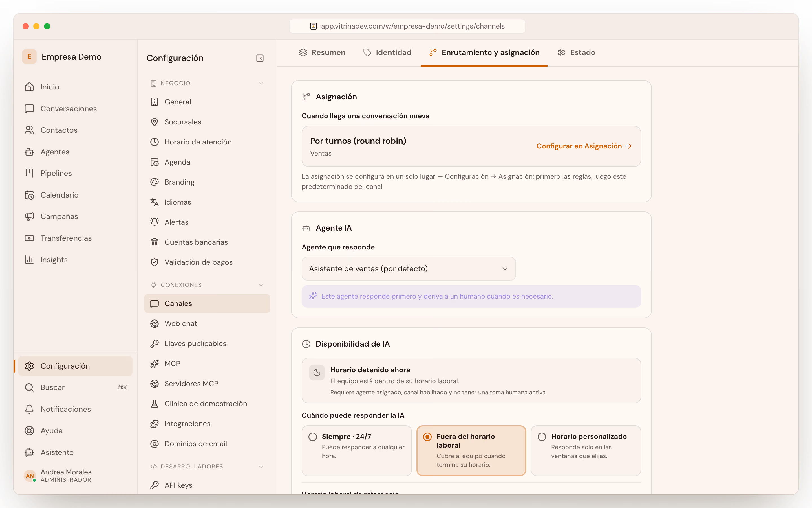The height and width of the screenshot is (508, 812).
Task: Click the Validación de pagos shield icon
Action: click(154, 262)
